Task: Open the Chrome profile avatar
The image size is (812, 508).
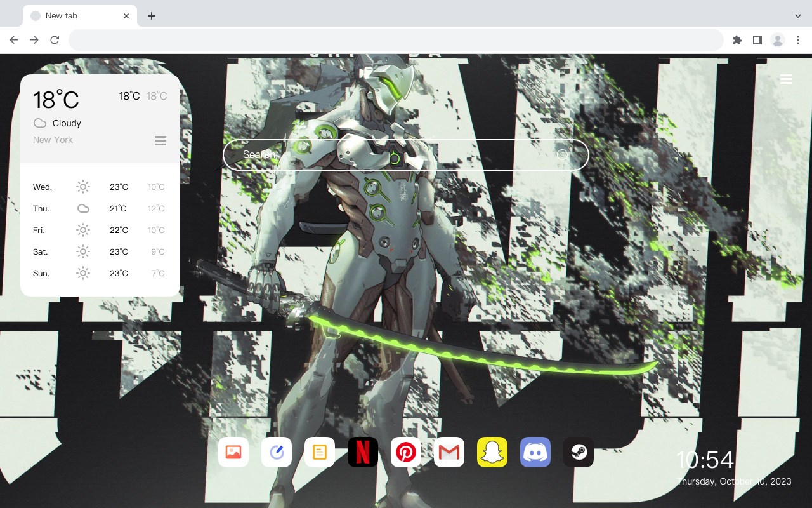Action: coord(778,40)
